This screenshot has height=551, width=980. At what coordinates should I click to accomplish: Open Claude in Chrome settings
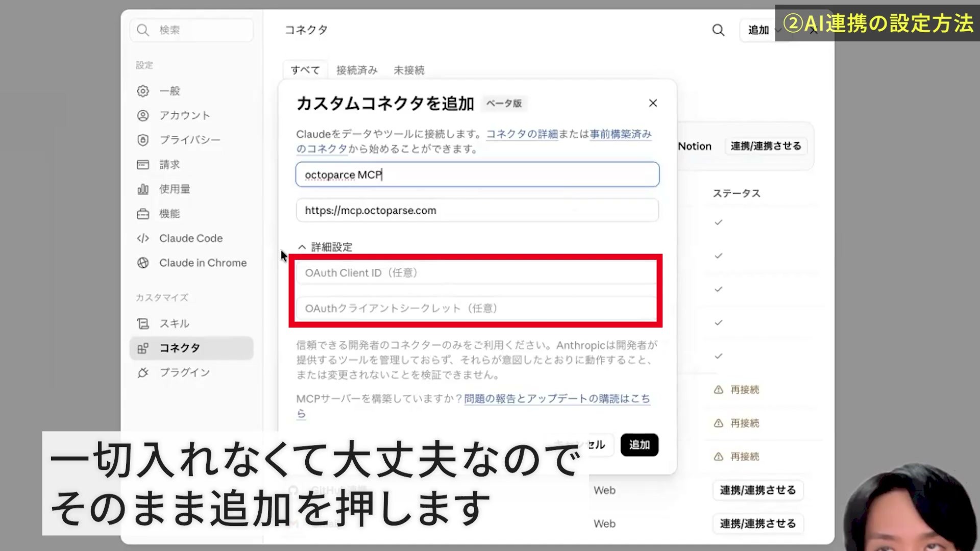click(191, 263)
